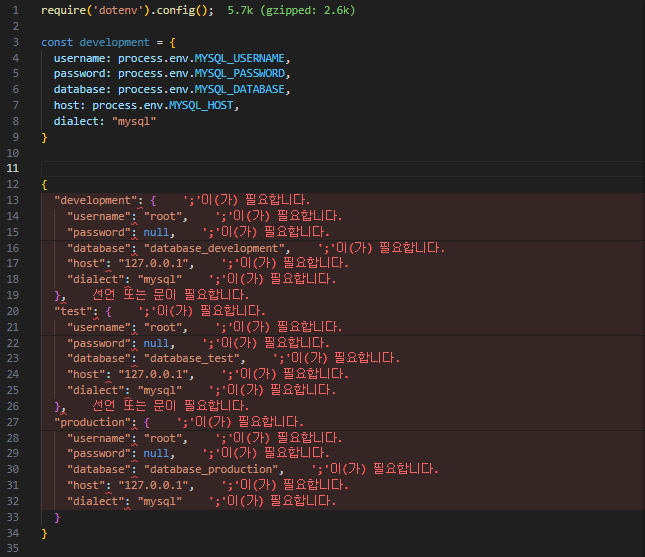Click the error message on line 19

pos(170,295)
